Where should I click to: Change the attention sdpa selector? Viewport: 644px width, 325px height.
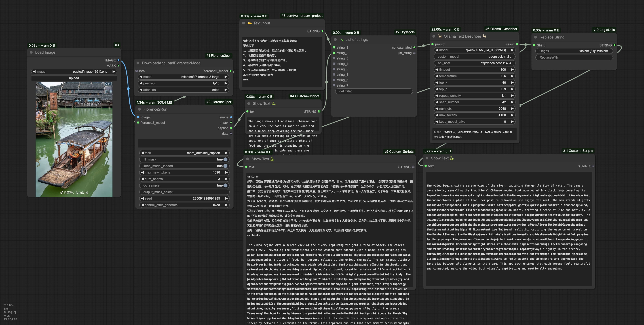tap(183, 90)
